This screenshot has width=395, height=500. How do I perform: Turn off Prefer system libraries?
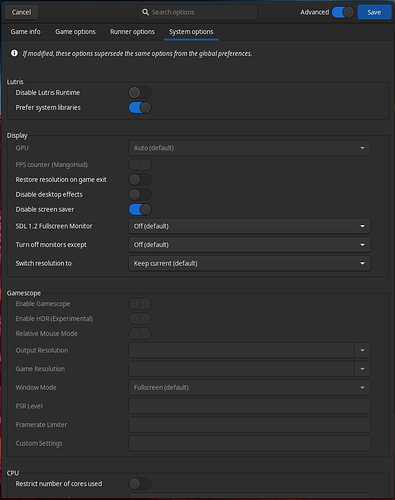tap(140, 108)
